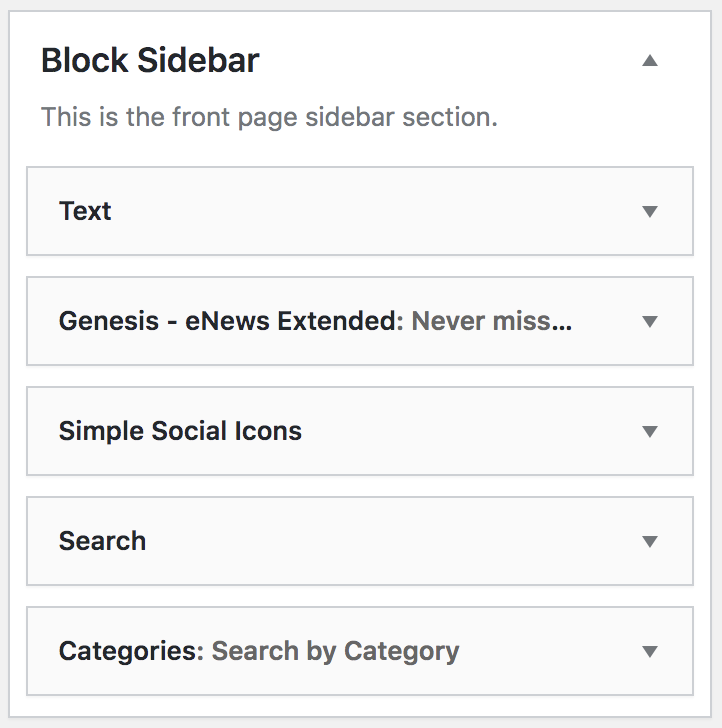Click the front page sidebar description text
Screen dimensions: 722x728
point(269,117)
